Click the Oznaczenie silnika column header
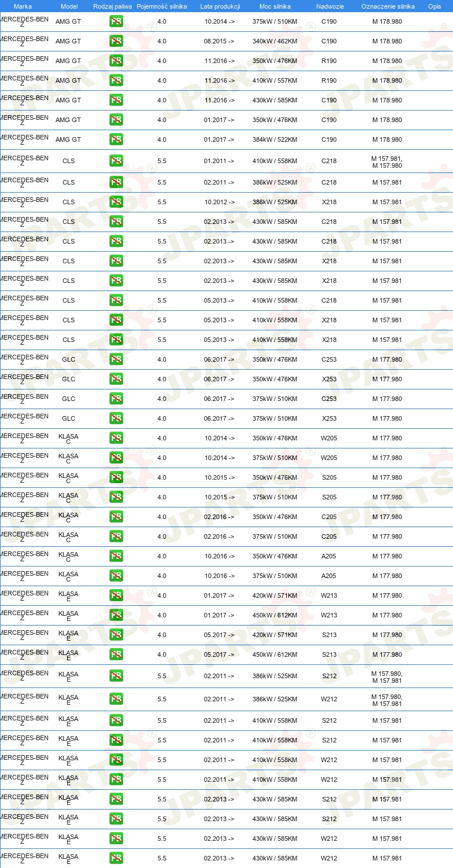The height and width of the screenshot is (868, 453). point(388,6)
